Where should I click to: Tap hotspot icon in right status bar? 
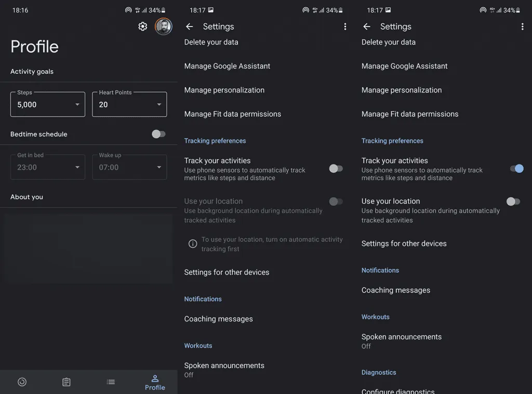tap(483, 10)
